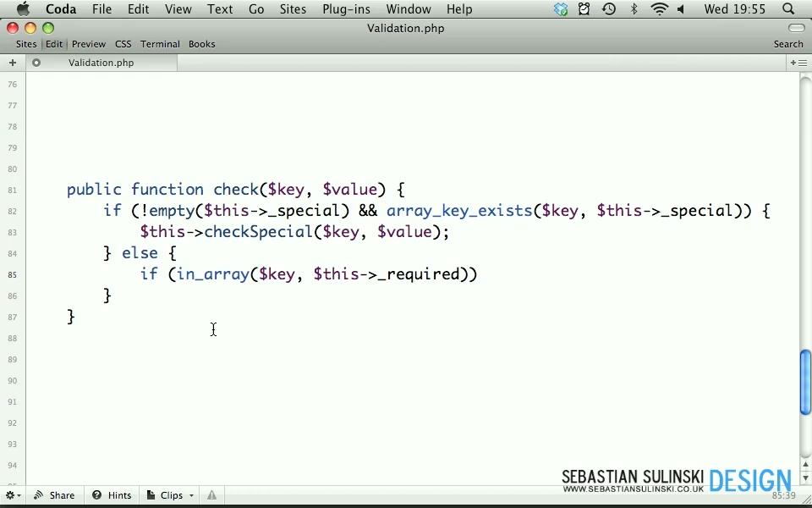
Task: Click the 'else' keyword on line 84
Action: click(x=140, y=253)
